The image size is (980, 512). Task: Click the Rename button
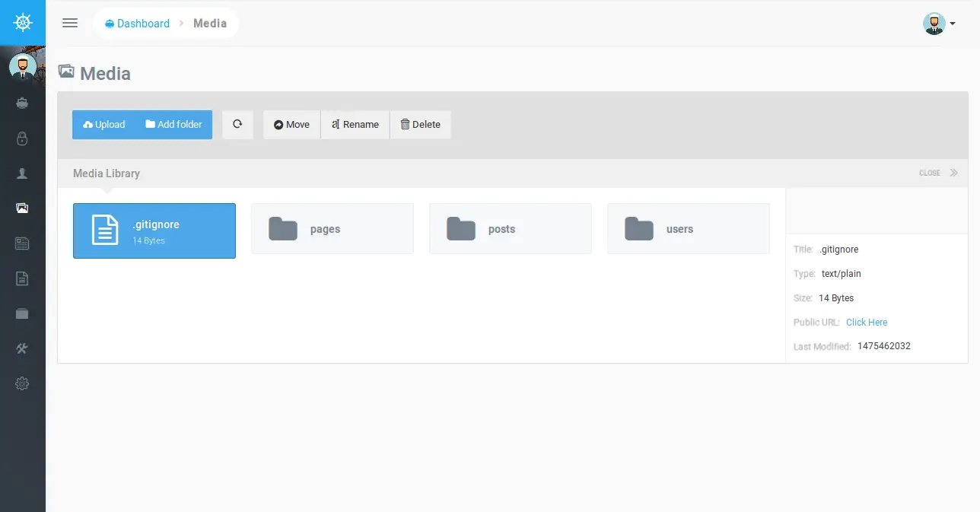tap(355, 125)
